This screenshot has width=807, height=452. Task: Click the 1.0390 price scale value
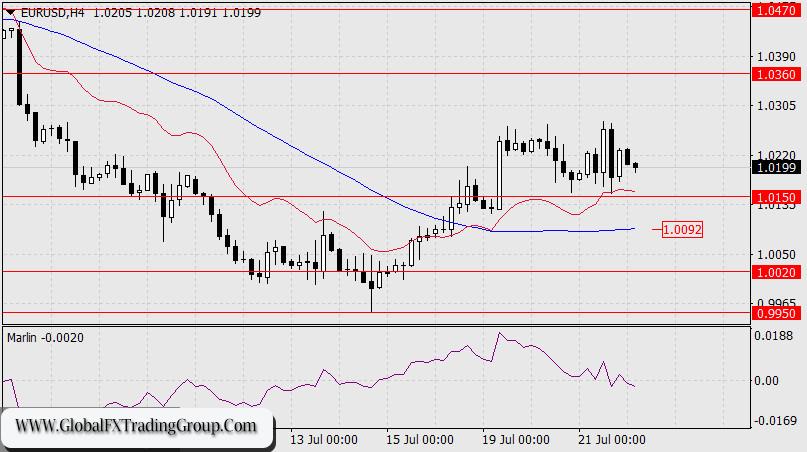coord(777,57)
